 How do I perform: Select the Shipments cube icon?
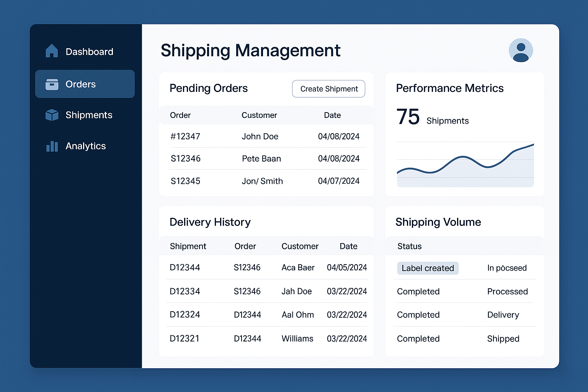[52, 114]
